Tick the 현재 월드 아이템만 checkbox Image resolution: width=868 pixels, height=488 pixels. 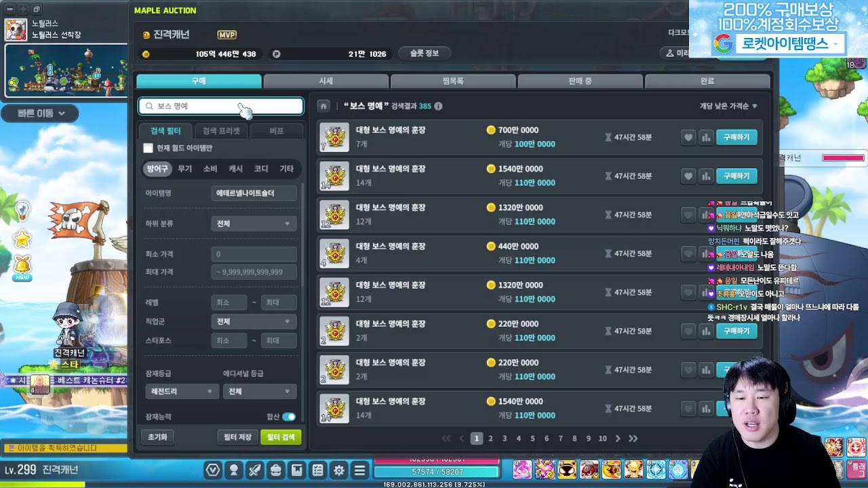(148, 148)
